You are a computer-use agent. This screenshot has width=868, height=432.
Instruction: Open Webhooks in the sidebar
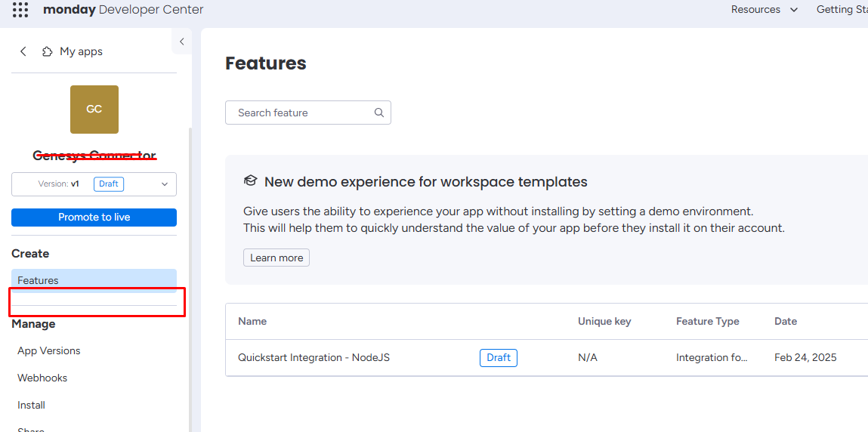42,378
